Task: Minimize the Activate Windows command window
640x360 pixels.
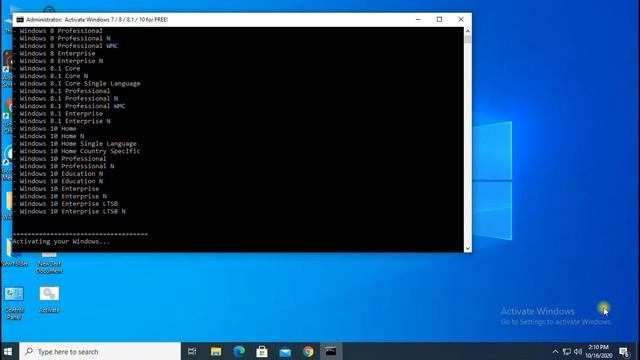Action: pyautogui.click(x=418, y=20)
